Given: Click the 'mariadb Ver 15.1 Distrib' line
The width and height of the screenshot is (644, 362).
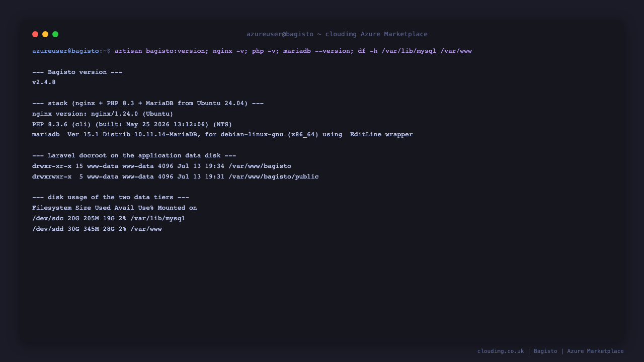Looking at the screenshot, I should tap(222, 135).
